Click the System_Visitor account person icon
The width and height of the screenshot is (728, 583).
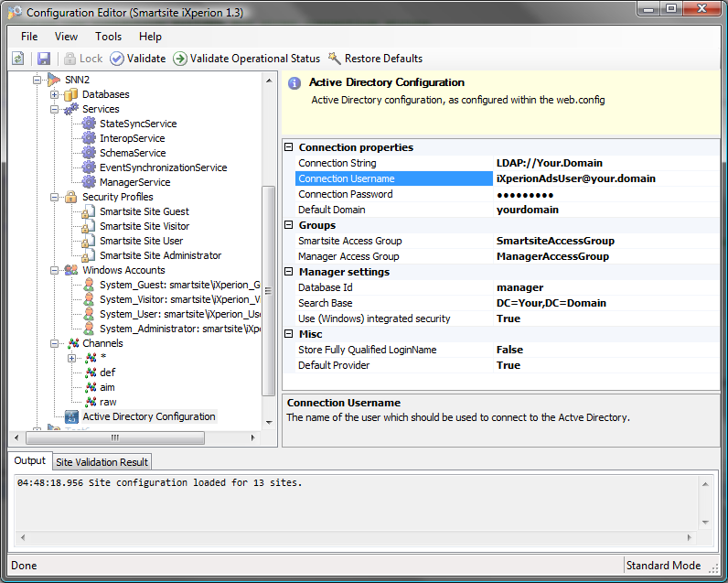coord(89,299)
